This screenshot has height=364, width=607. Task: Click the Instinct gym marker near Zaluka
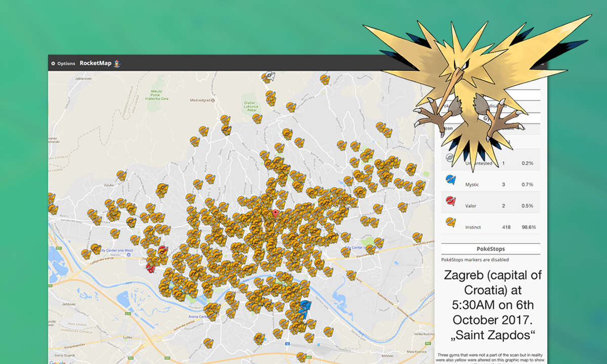click(121, 175)
